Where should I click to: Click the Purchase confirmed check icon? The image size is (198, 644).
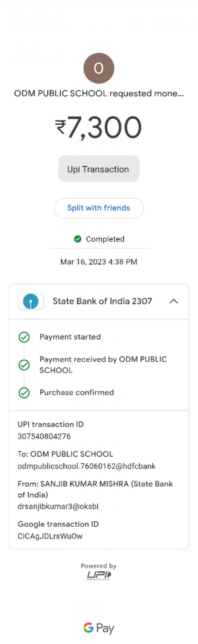pyautogui.click(x=24, y=392)
